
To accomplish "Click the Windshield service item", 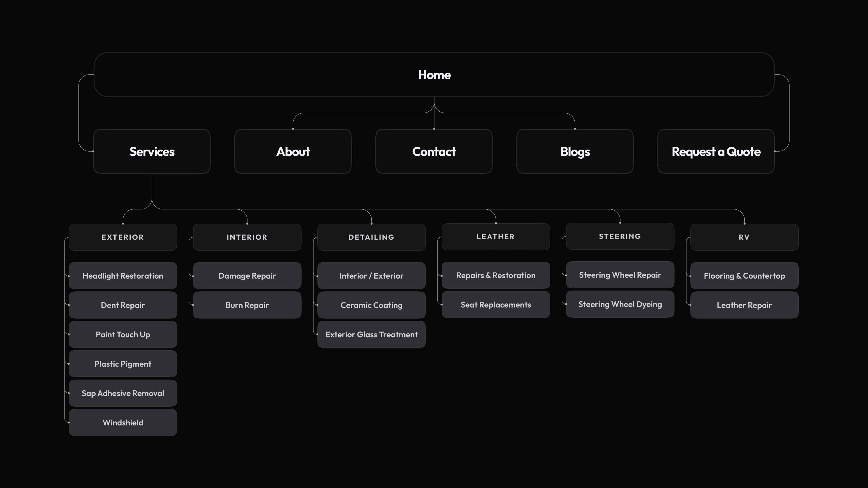I will (x=123, y=423).
